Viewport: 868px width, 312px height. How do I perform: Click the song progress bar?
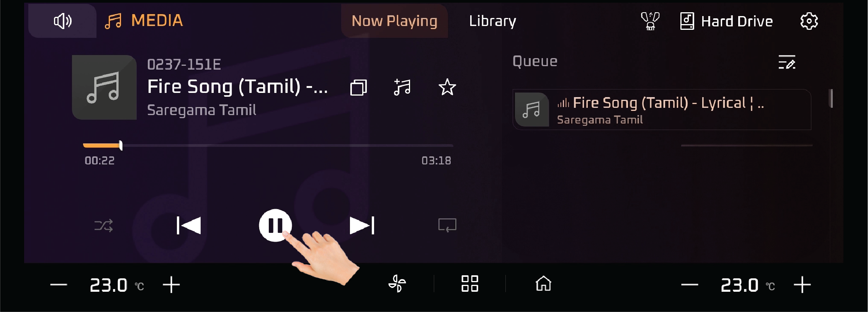tap(268, 145)
